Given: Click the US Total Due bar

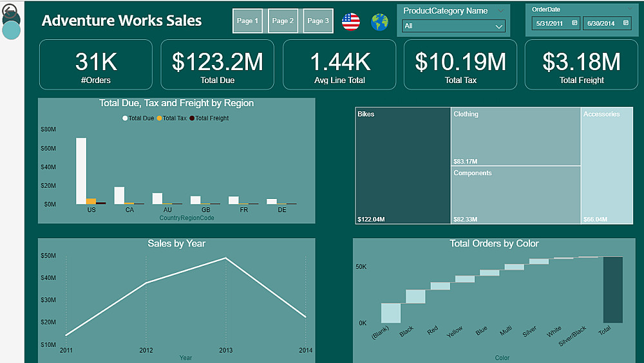Looking at the screenshot, I should coord(81,171).
